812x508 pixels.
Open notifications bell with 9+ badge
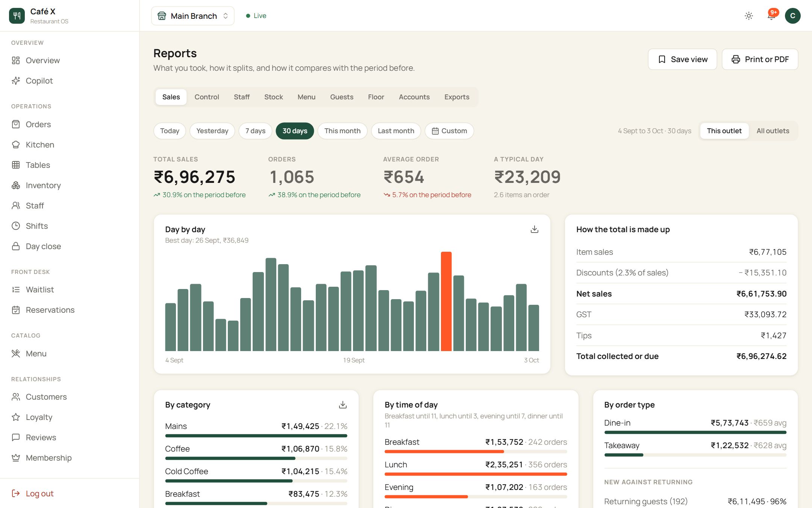pos(771,16)
